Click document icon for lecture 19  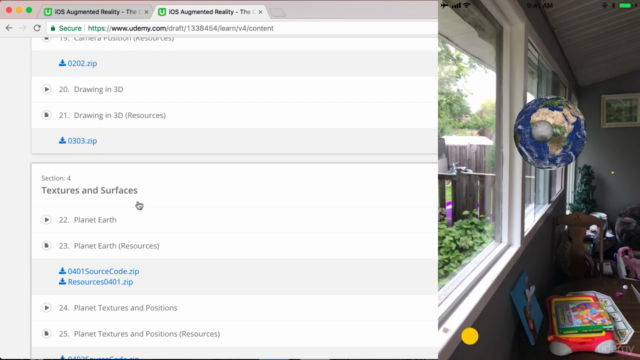pos(47,39)
